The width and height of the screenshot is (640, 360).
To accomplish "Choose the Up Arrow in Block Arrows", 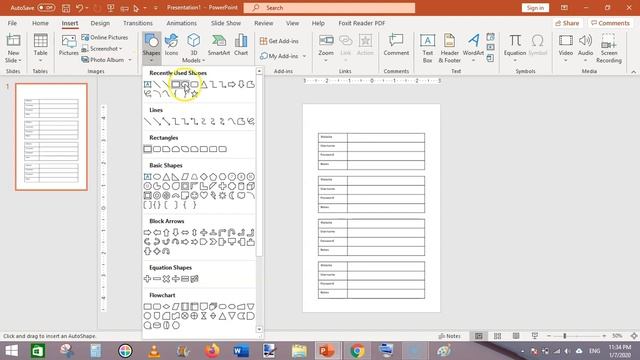I will (x=166, y=233).
